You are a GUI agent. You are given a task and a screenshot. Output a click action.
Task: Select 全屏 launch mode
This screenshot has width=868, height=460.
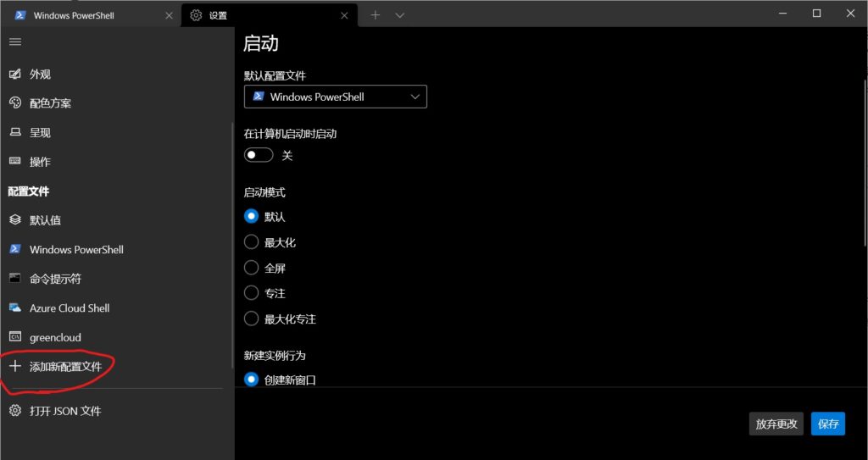tap(251, 268)
